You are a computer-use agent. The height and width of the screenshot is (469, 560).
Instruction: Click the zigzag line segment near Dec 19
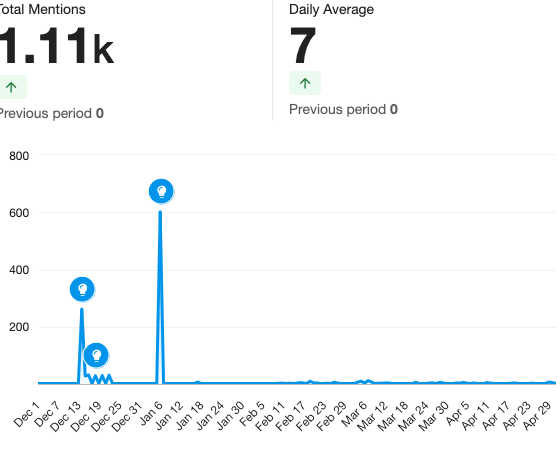(x=100, y=379)
